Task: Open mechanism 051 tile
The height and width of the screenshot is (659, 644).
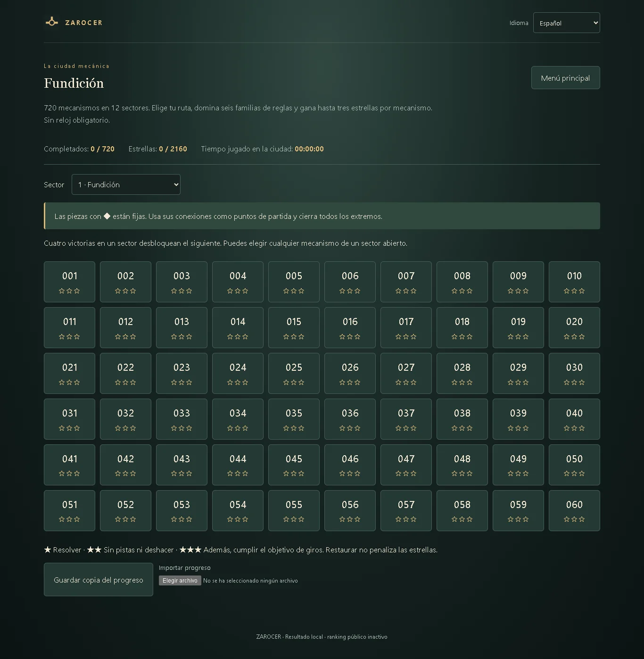Action: 69,510
